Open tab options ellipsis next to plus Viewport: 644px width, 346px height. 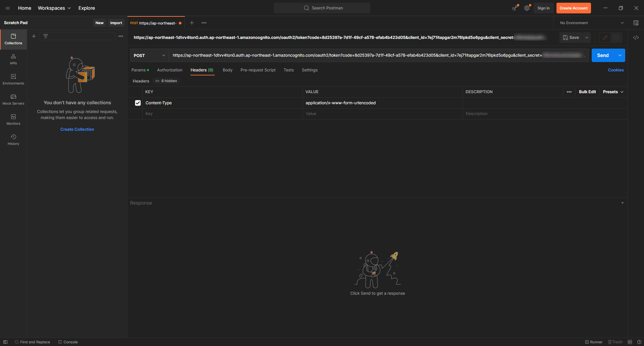pyautogui.click(x=204, y=23)
